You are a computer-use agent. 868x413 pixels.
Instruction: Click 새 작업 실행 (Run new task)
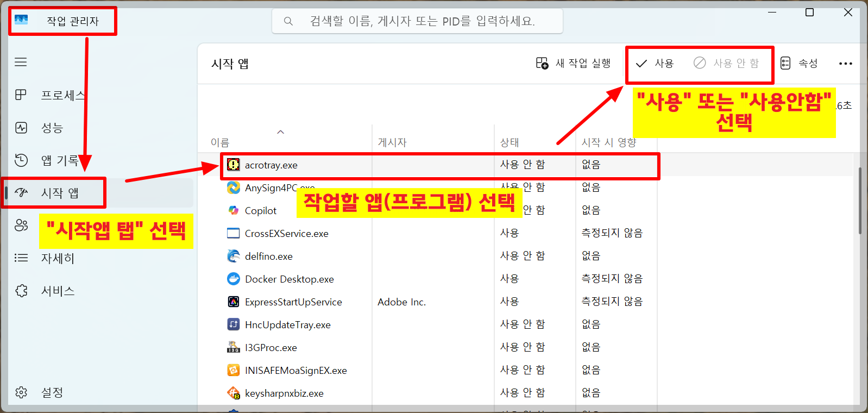tap(574, 64)
